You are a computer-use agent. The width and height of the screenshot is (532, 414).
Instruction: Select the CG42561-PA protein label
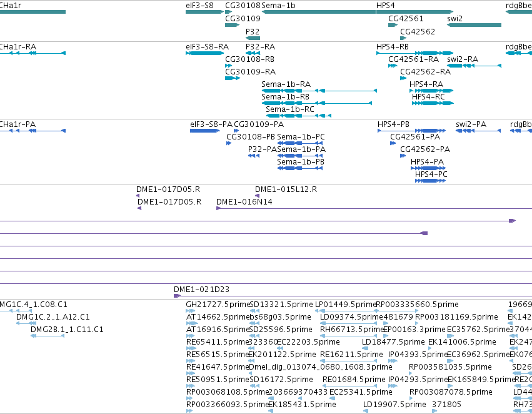click(415, 137)
